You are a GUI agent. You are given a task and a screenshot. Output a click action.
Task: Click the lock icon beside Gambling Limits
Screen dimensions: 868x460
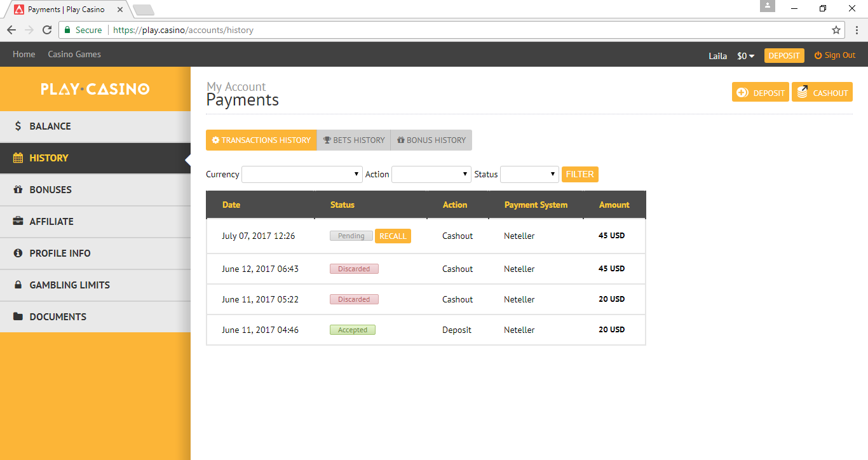[x=18, y=285]
